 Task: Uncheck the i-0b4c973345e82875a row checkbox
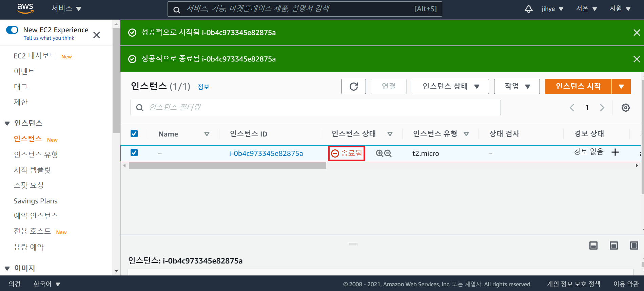pyautogui.click(x=134, y=152)
